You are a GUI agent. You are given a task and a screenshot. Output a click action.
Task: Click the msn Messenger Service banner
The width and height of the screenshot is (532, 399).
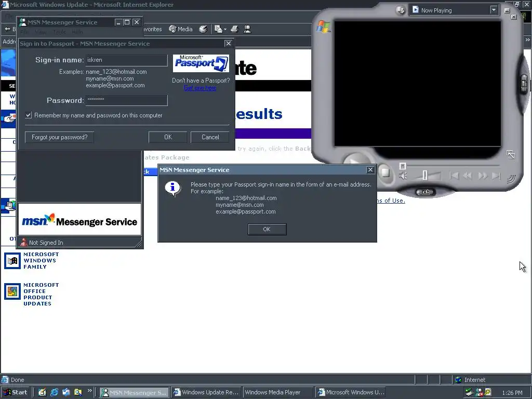79,219
